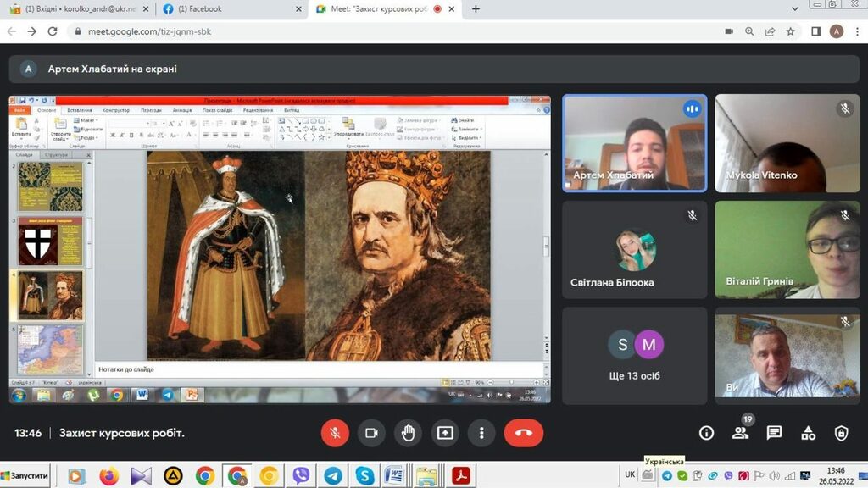Screen dimensions: 868x488
Task: Leave the call with red hang-up button
Action: 523,433
